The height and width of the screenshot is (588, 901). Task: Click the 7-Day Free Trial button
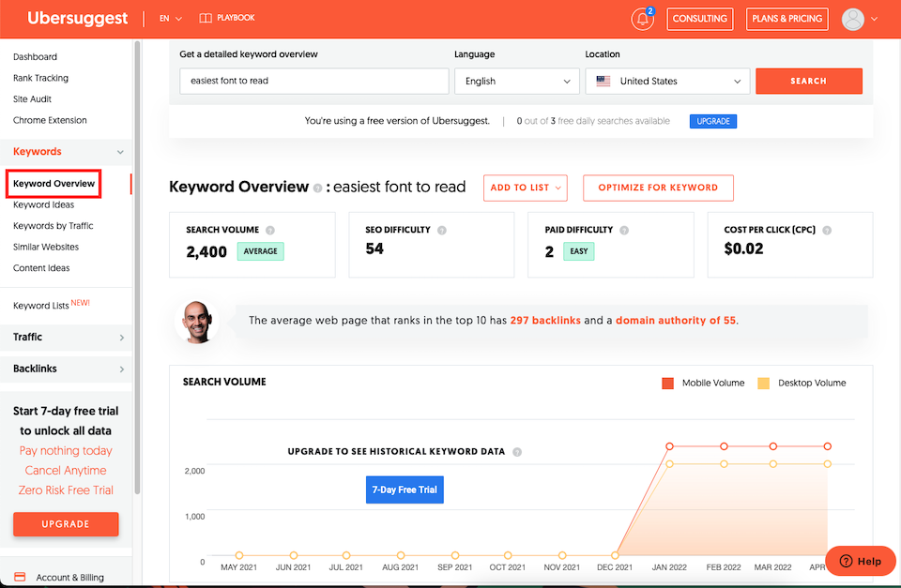pos(404,490)
